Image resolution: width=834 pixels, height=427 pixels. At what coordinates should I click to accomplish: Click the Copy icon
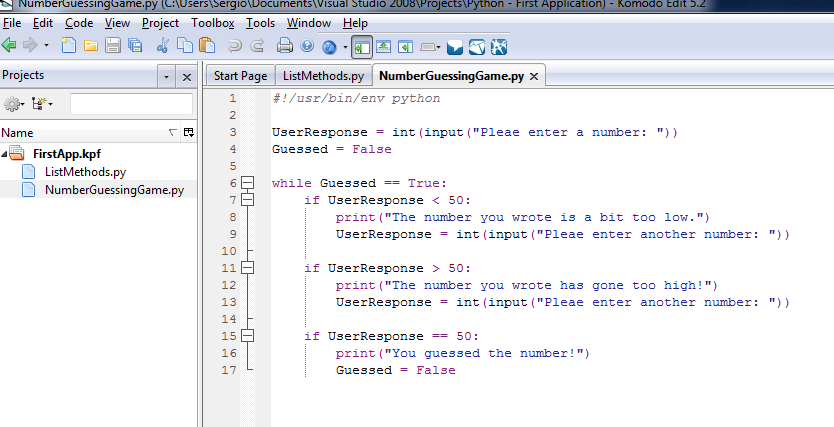[x=185, y=46]
